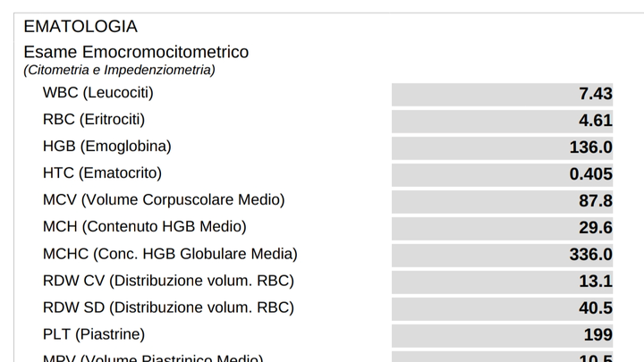
Task: Select the MCHC (Conc. HGB Globulare Media) label
Action: [x=170, y=254]
